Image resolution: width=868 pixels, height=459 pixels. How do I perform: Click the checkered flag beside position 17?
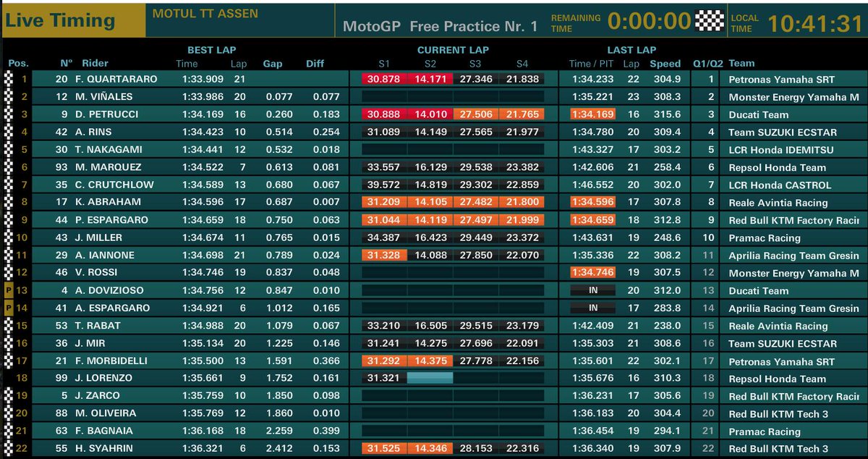click(9, 361)
